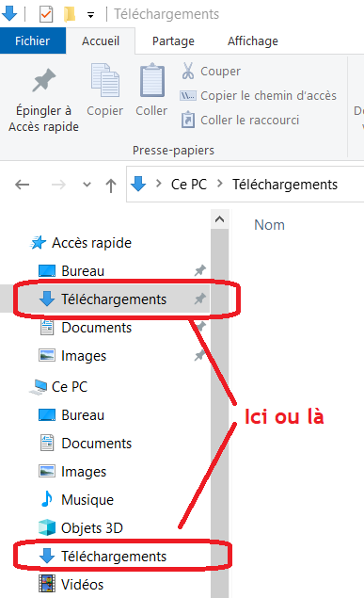Image resolution: width=364 pixels, height=598 pixels.
Task: Expand the chevron after Ce PC in address bar
Action: (x=220, y=185)
